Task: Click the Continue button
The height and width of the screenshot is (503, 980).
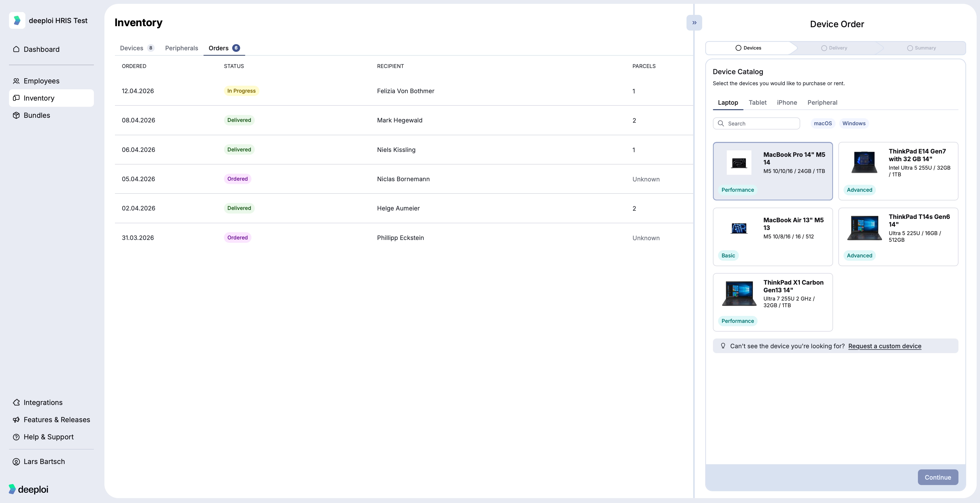Action: [x=938, y=478]
